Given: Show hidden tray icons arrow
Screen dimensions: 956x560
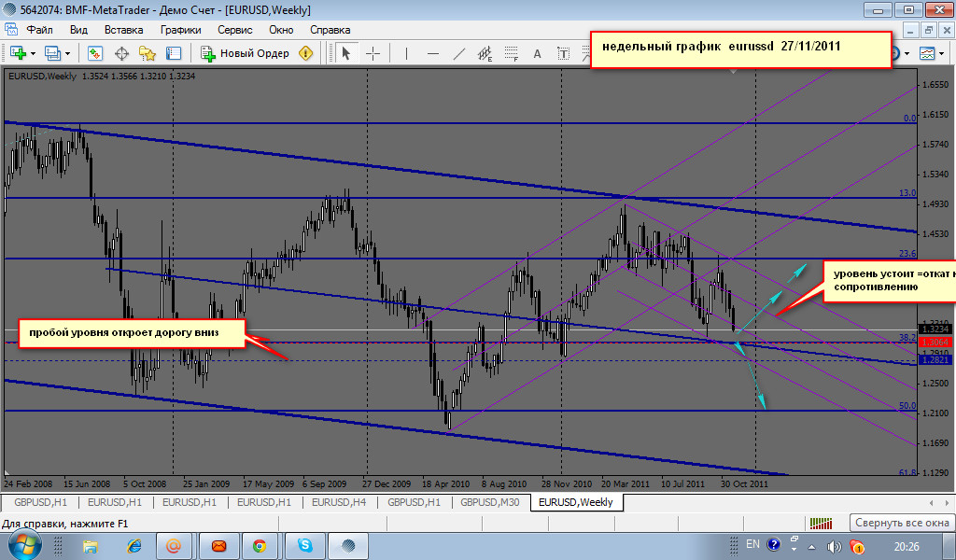Looking at the screenshot, I should [x=812, y=547].
